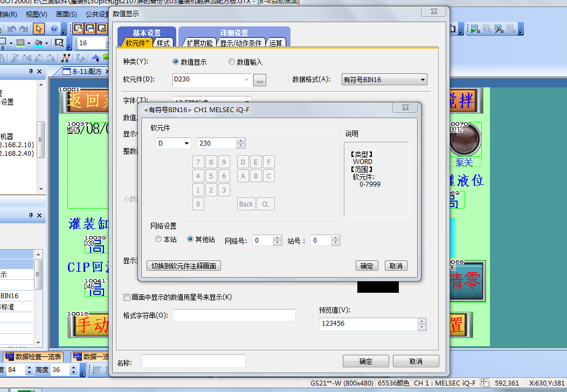Click the simulator start icon with green arrow
The height and width of the screenshot is (392, 567).
474,29
